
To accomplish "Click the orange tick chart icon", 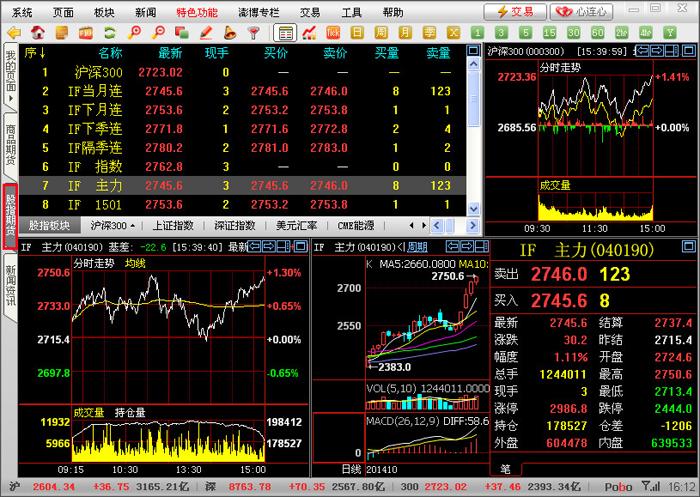I will point(333,33).
